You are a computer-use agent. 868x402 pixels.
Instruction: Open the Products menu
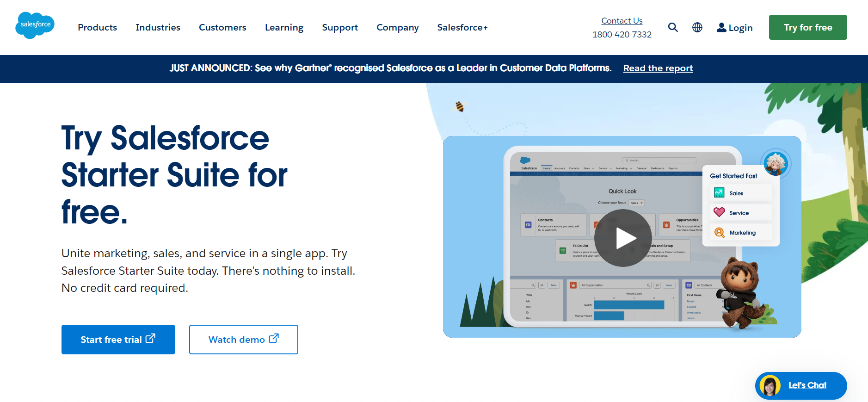98,27
